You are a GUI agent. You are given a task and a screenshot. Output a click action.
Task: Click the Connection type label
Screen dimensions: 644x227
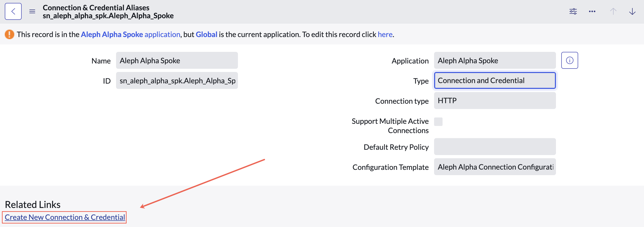[402, 101]
